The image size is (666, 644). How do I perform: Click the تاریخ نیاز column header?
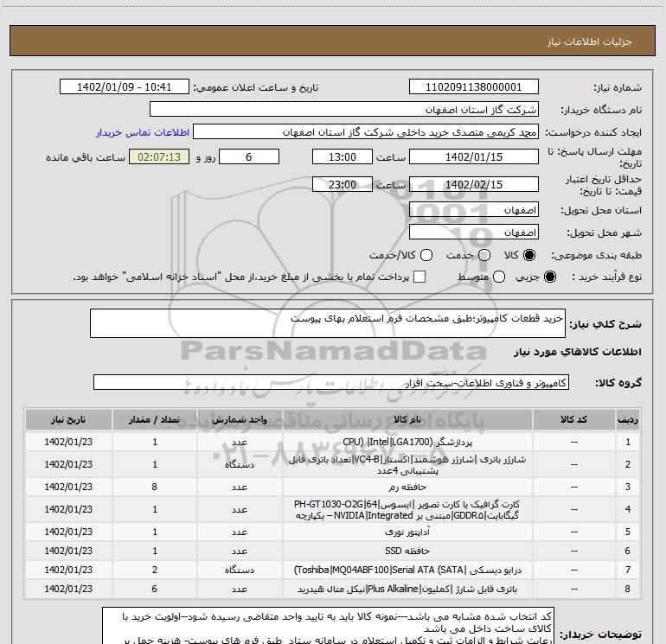pos(68,419)
